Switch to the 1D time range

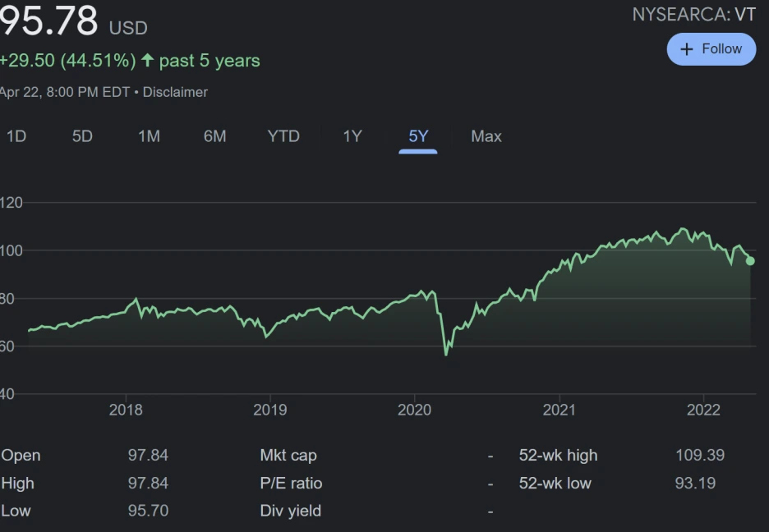pos(16,136)
